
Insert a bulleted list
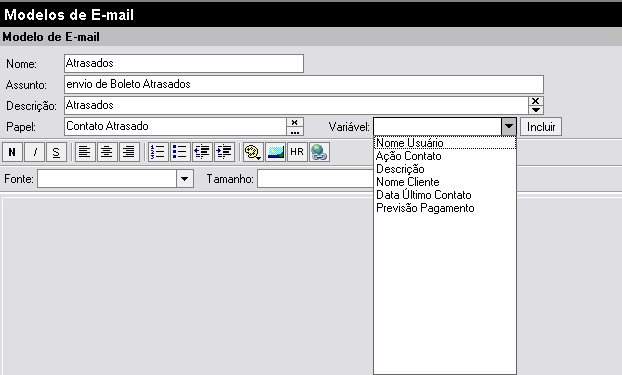tap(180, 152)
